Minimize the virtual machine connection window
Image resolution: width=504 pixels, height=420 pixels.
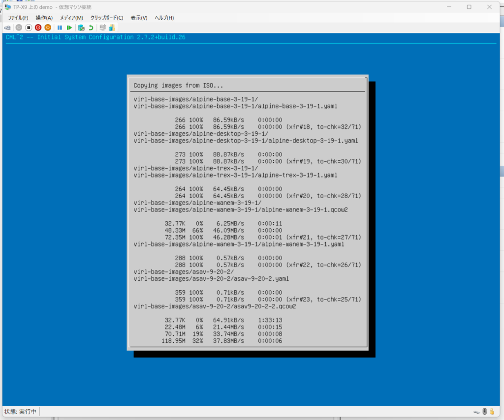pos(449,7)
